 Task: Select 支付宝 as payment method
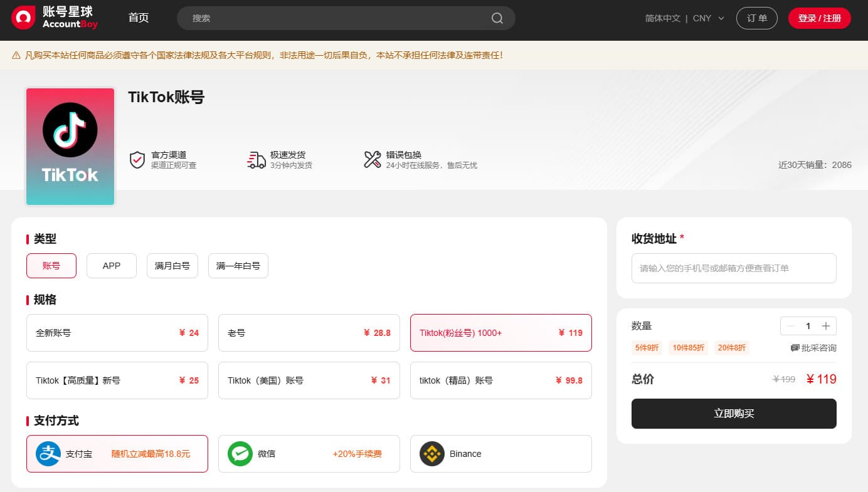pos(117,454)
